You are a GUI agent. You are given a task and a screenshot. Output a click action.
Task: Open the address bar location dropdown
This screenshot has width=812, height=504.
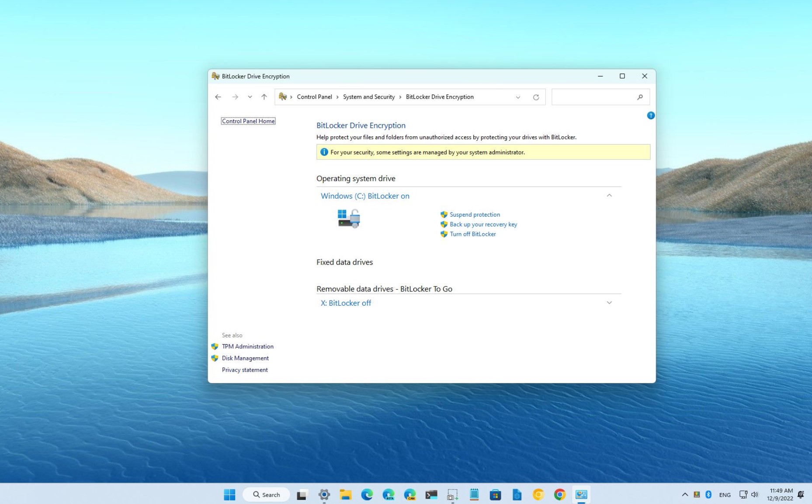point(518,97)
